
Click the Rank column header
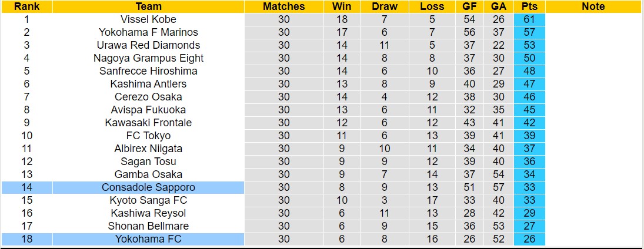[26, 6]
